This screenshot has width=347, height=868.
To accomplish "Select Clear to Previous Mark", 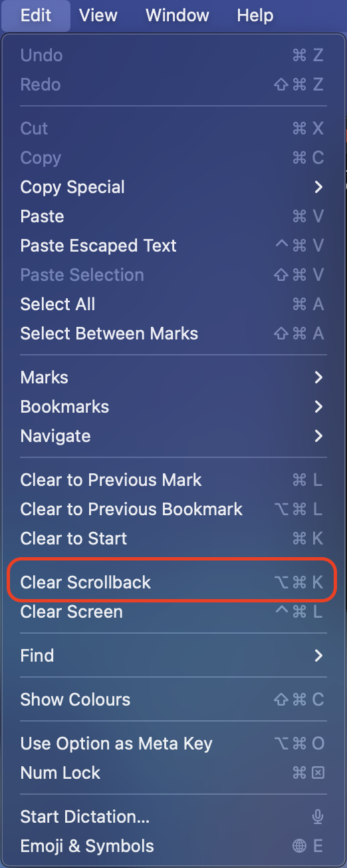I will coord(172,480).
